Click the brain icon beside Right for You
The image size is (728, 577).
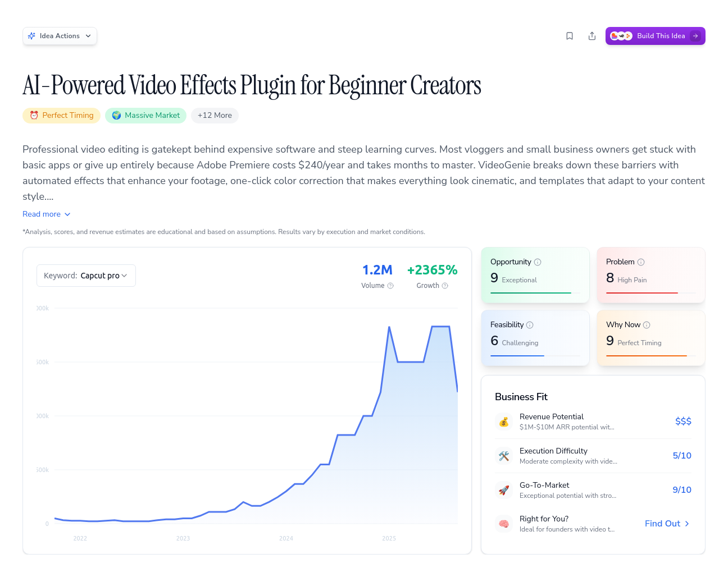pyautogui.click(x=504, y=523)
